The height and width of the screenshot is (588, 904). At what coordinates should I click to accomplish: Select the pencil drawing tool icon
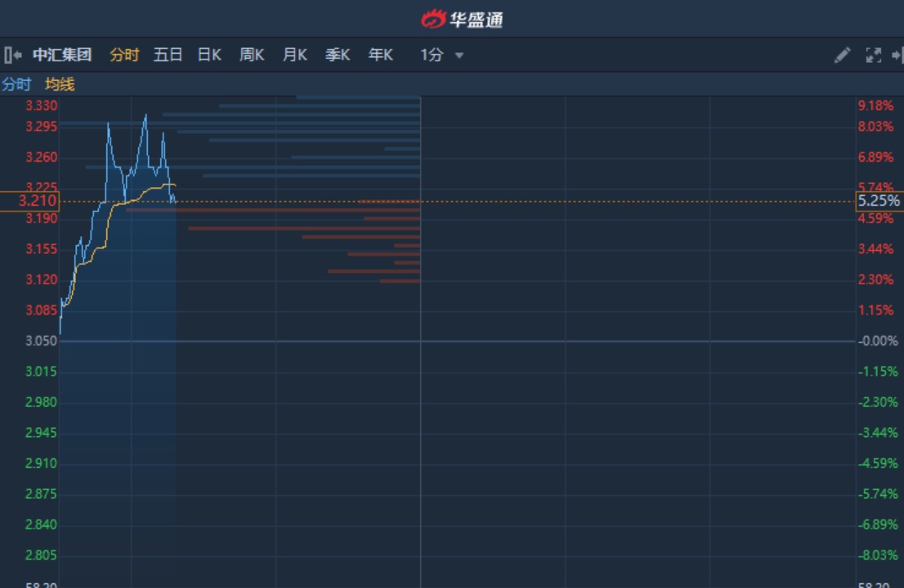click(x=843, y=56)
